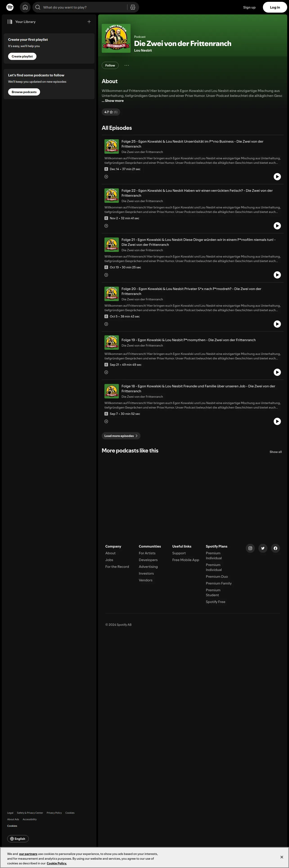Click Folge 22 episode cover thumbnail

[x=112, y=195]
